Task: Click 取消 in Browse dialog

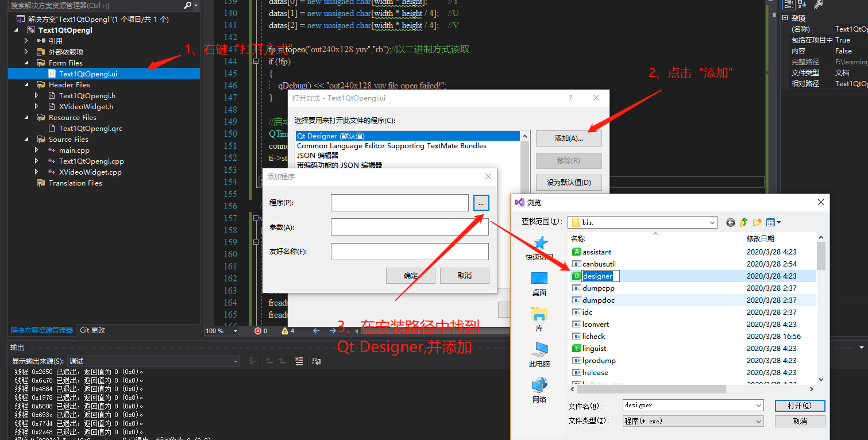Action: point(800,421)
